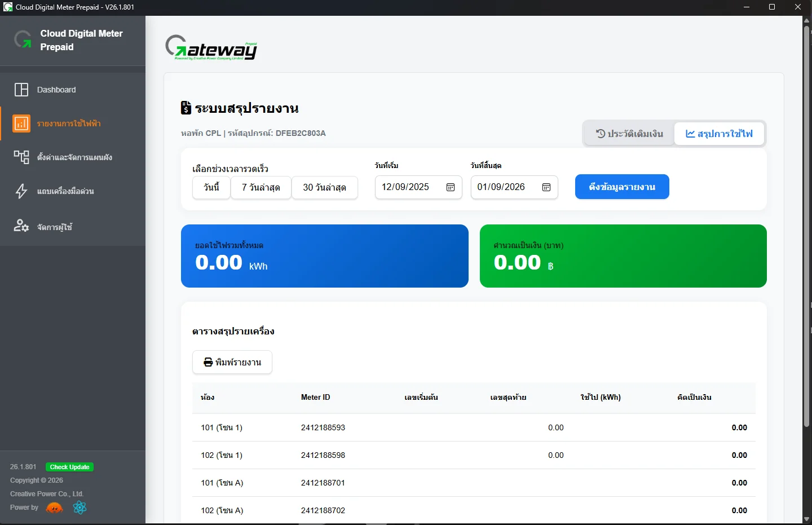This screenshot has height=525, width=812.
Task: Open the user management people icon
Action: 21,226
